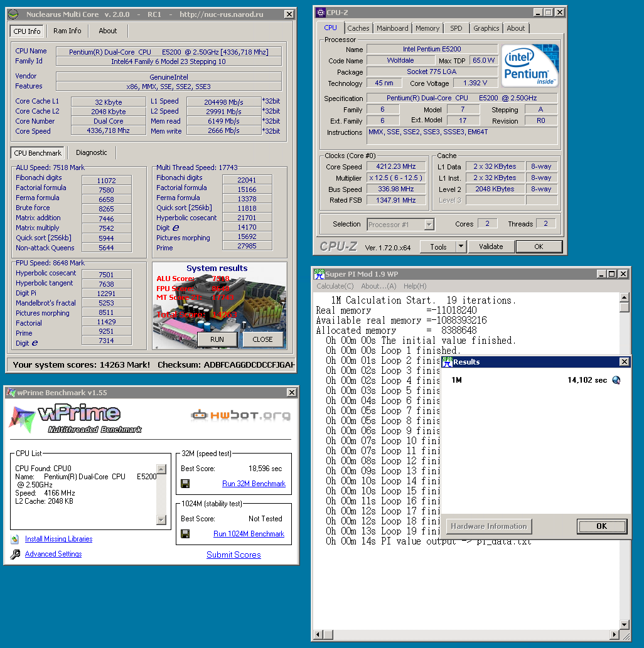Click the L1 Speed value 204498 Mb/s
Viewport: 644px width, 648px height.
[223, 102]
